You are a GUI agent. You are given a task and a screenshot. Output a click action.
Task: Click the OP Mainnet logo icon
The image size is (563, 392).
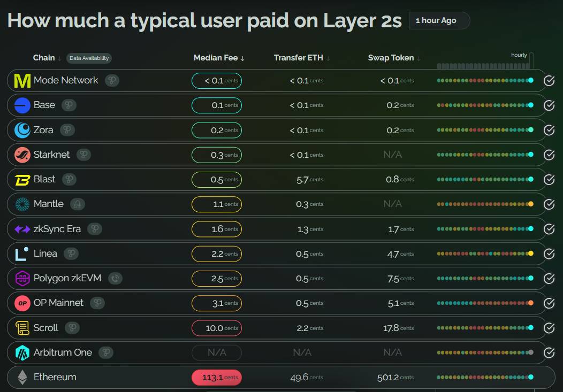click(x=22, y=303)
